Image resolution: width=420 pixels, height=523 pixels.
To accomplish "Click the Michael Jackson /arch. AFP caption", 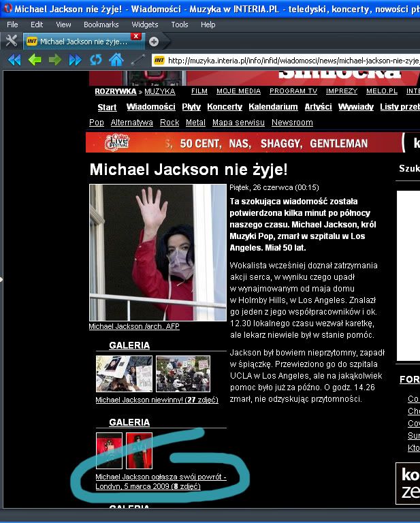I will click(134, 326).
